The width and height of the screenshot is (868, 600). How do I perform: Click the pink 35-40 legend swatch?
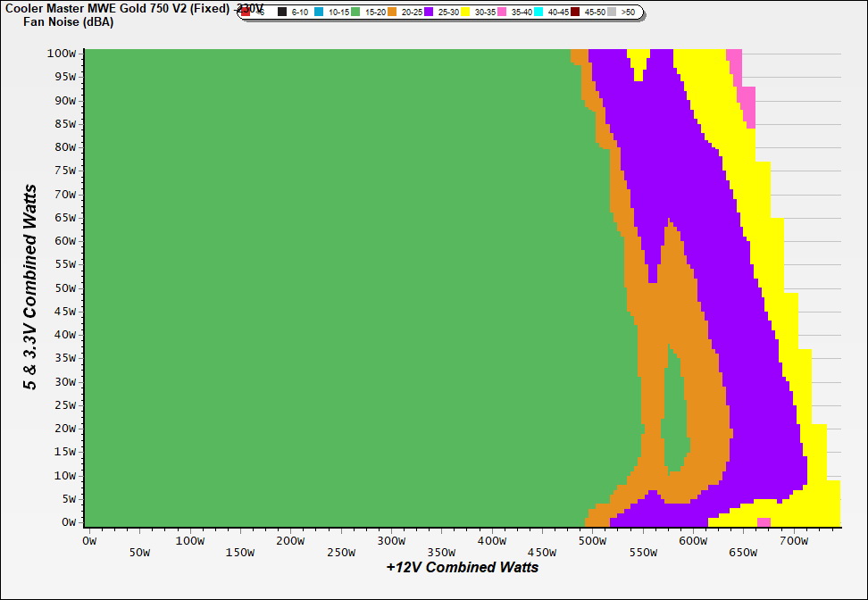(502, 12)
